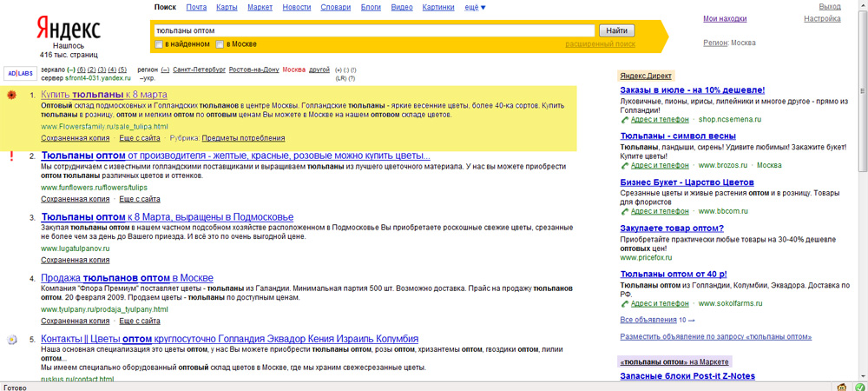Image resolution: width=868 pixels, height=391 pixels.
Task: Click the scrollbar down arrow
Action: tap(863, 375)
